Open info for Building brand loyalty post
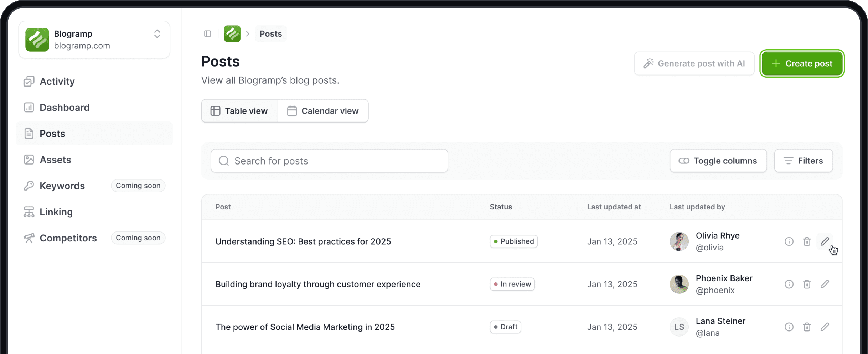This screenshot has height=354, width=868. click(x=789, y=284)
